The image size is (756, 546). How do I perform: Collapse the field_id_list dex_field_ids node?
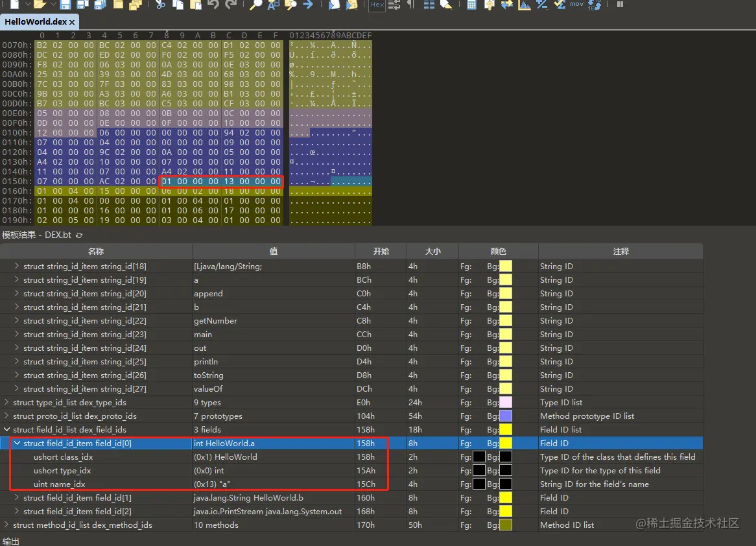pyautogui.click(x=6, y=429)
